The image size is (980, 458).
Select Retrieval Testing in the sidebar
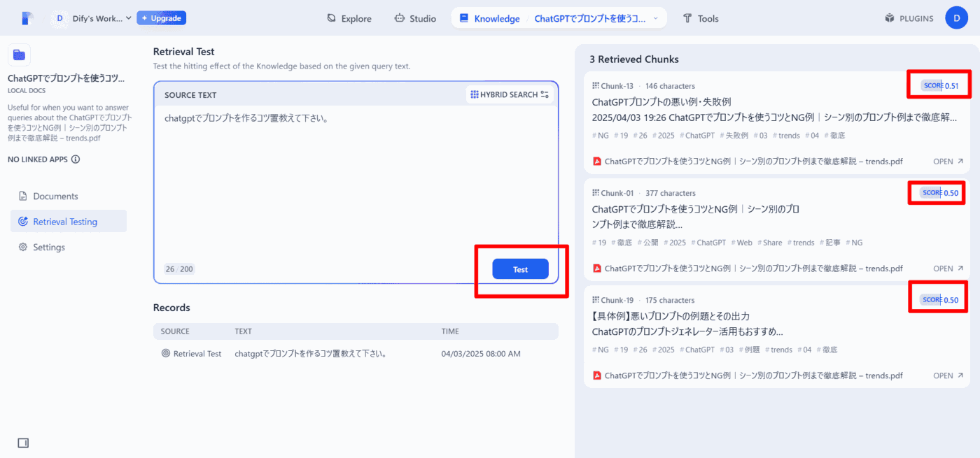(69, 222)
